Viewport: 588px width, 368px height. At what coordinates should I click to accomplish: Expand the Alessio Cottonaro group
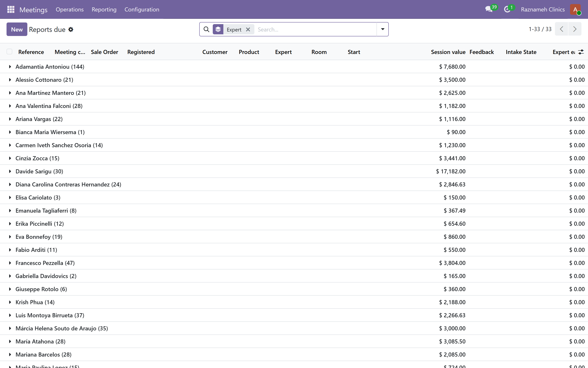tap(10, 80)
